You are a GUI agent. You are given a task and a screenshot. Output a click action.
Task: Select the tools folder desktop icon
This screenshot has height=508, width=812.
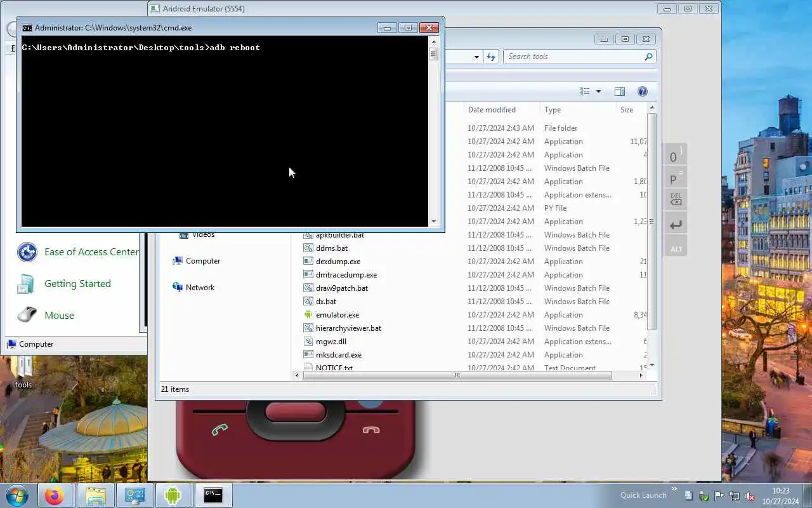23,371
